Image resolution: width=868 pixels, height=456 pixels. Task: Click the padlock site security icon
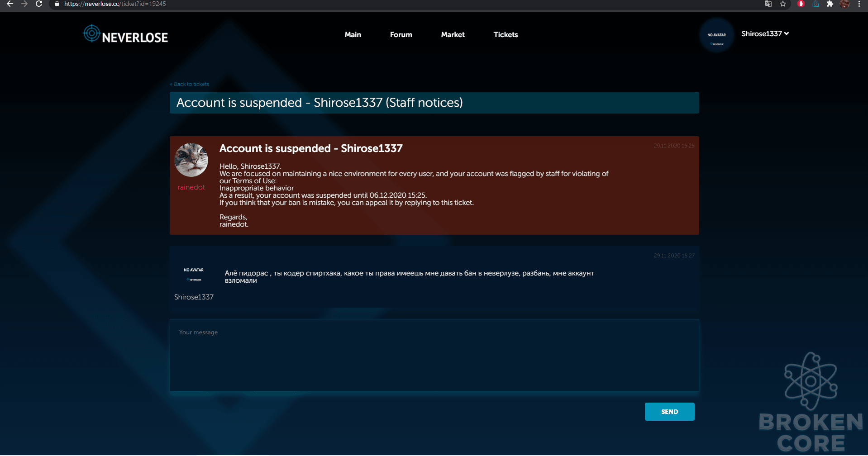click(x=57, y=4)
